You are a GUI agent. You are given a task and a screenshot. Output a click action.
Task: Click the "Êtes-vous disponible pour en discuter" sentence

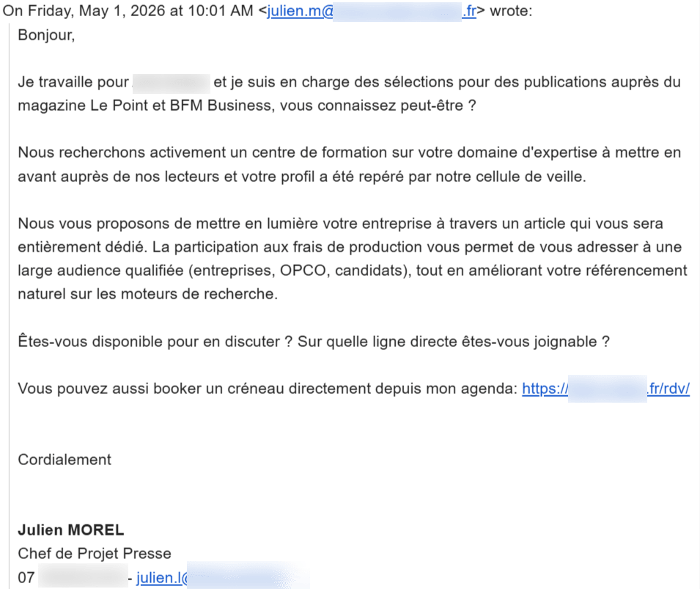[155, 341]
